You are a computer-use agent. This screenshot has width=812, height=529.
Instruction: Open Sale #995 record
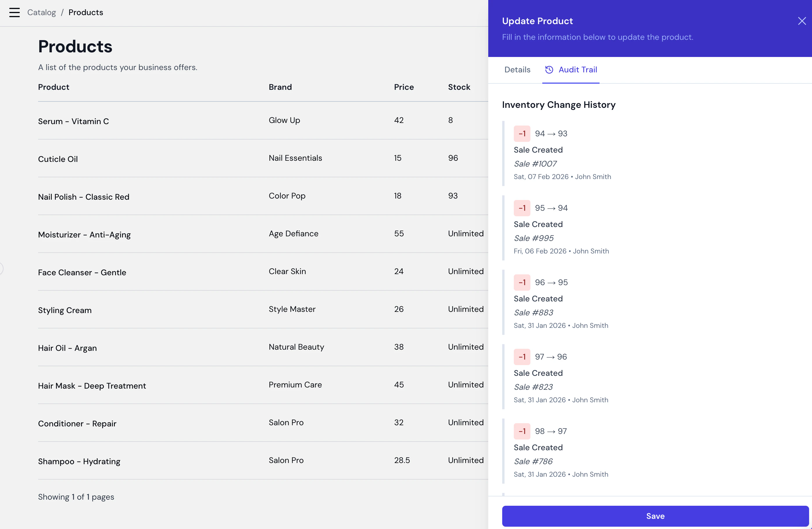(533, 238)
